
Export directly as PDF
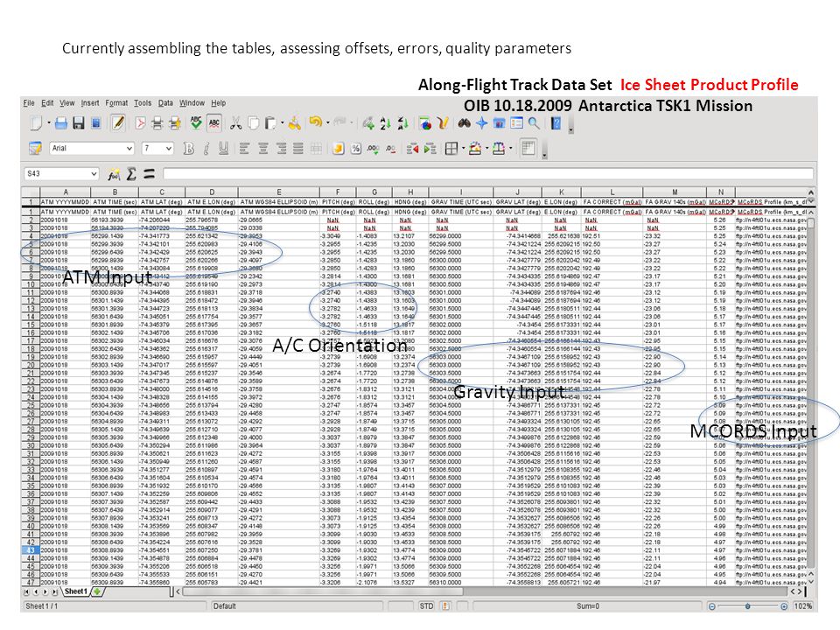(x=140, y=123)
